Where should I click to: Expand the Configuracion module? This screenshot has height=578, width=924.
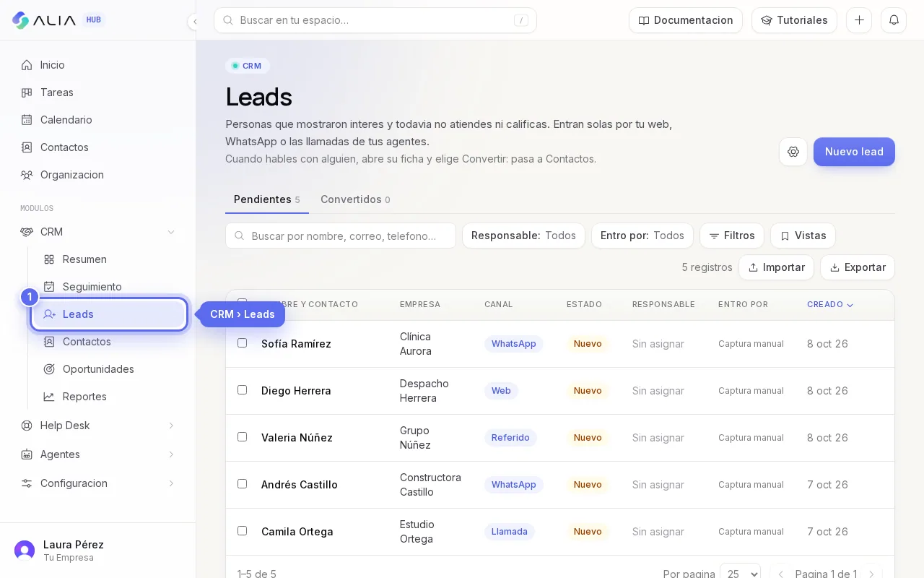98,483
